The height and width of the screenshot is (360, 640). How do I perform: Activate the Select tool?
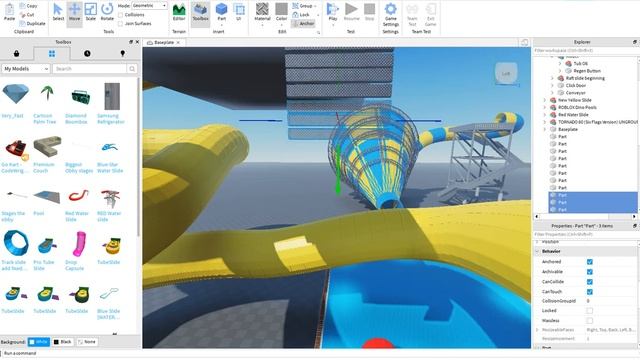(58, 11)
